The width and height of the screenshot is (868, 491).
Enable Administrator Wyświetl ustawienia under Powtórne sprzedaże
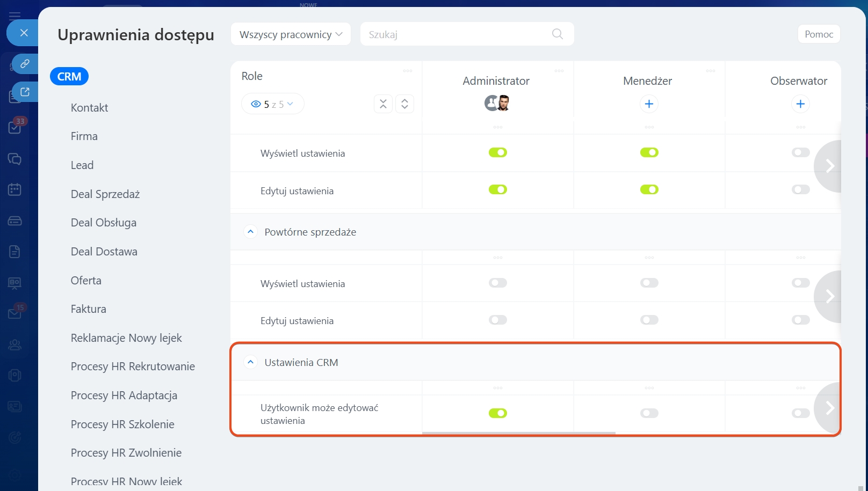pos(498,283)
